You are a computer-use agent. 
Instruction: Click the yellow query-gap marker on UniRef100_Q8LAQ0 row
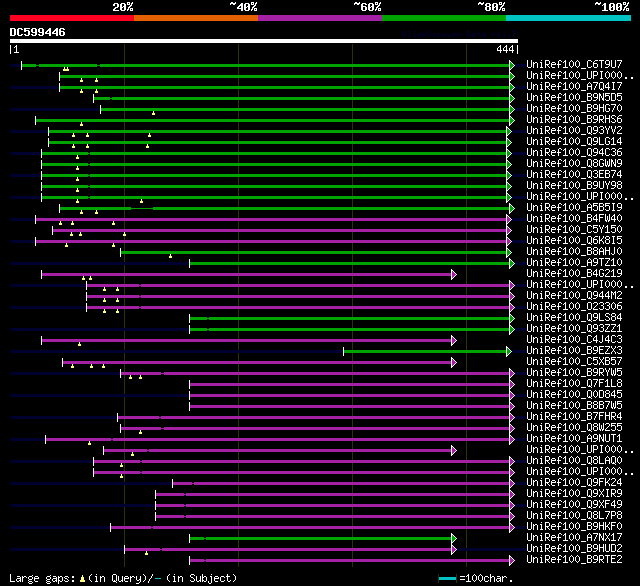click(122, 465)
